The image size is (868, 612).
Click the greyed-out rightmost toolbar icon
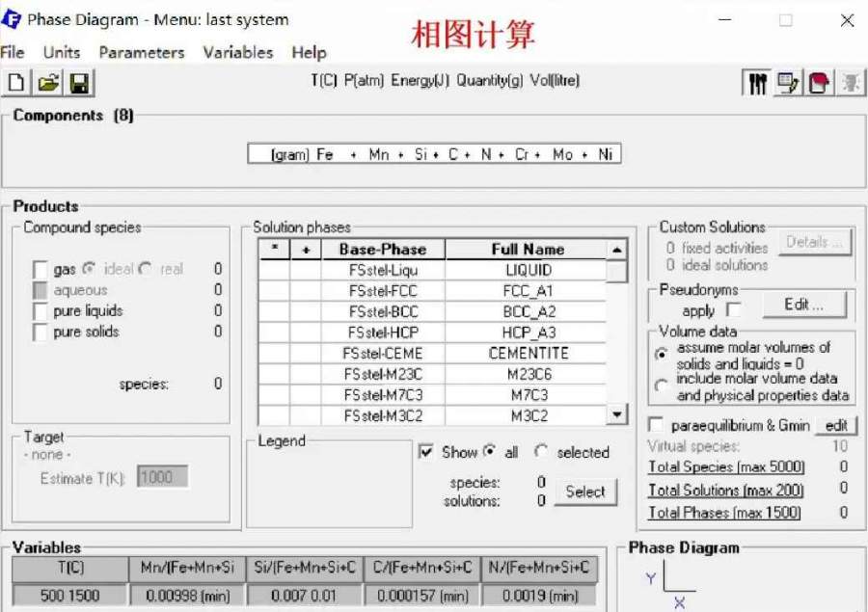tap(850, 84)
